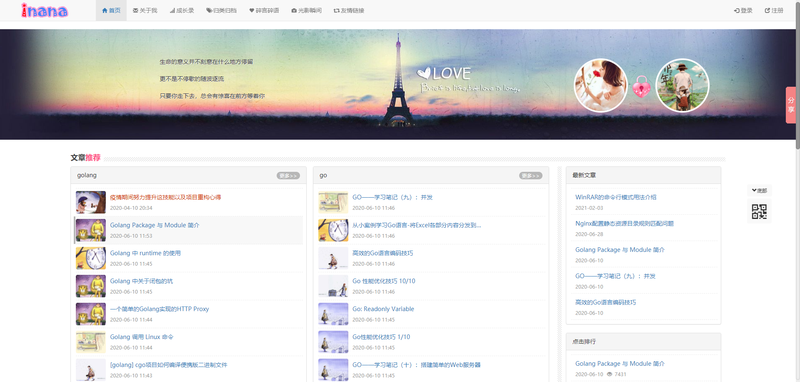Click the more button in go panel
The height and width of the screenshot is (382, 800).
click(531, 175)
